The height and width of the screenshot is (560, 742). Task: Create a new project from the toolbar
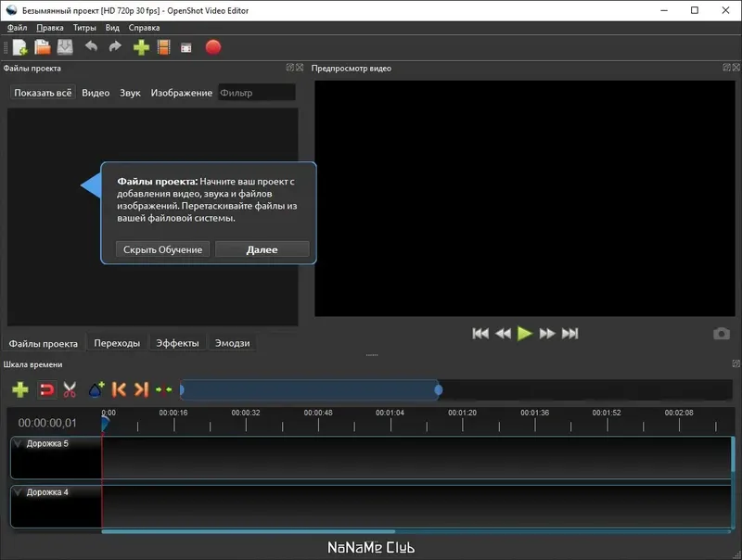coord(19,47)
